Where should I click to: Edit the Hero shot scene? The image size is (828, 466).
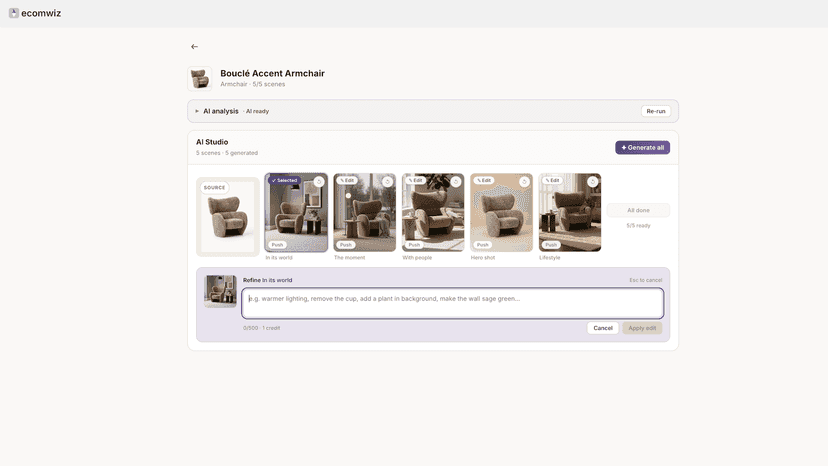point(484,180)
